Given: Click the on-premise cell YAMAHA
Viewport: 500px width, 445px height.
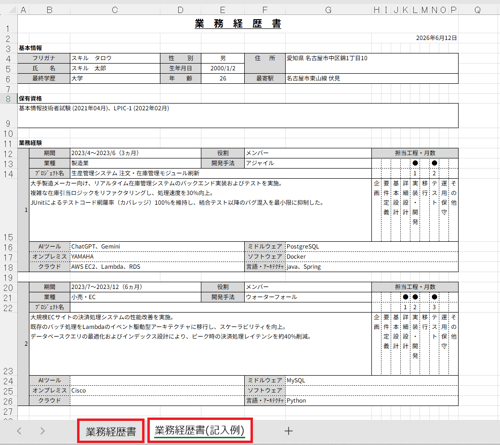Looking at the screenshot, I should 157,257.
